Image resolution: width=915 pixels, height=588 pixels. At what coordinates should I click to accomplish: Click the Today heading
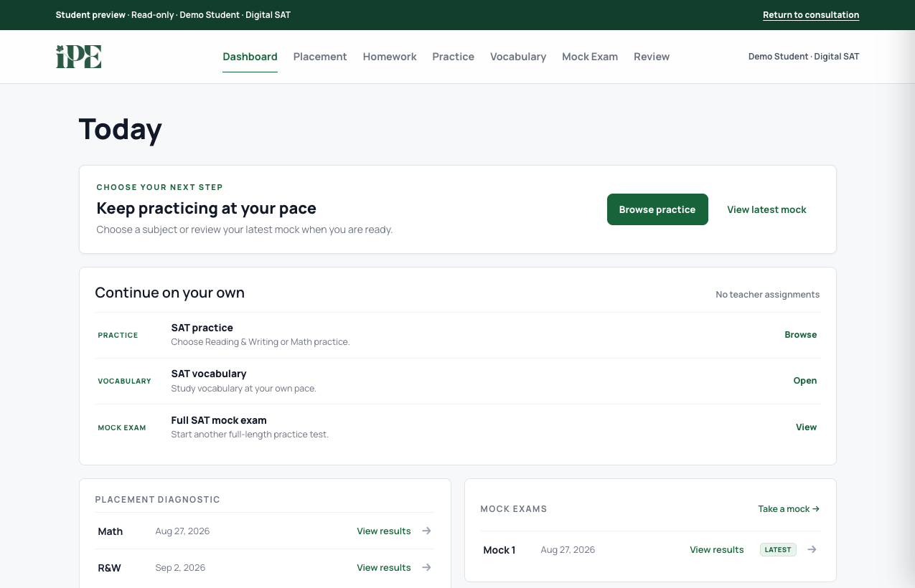tap(121, 129)
